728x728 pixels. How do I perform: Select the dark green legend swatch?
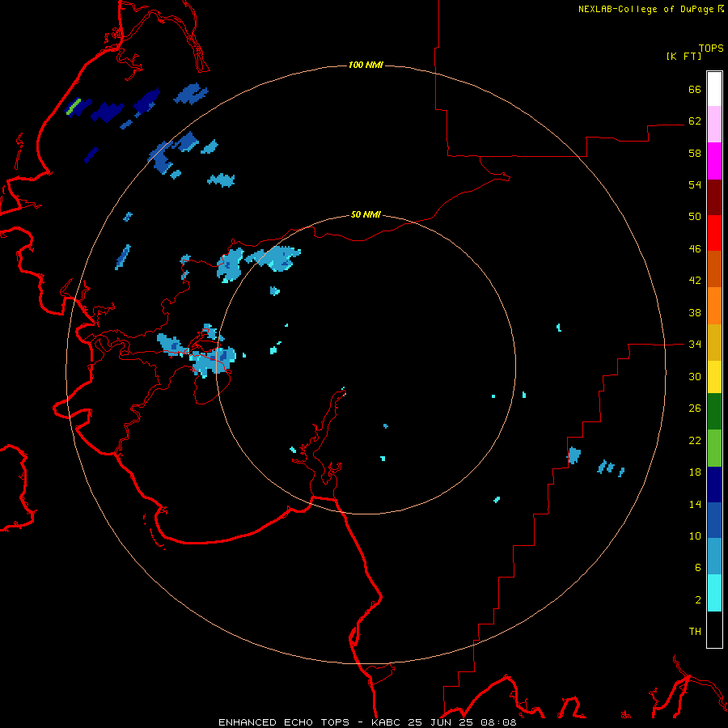pos(714,412)
